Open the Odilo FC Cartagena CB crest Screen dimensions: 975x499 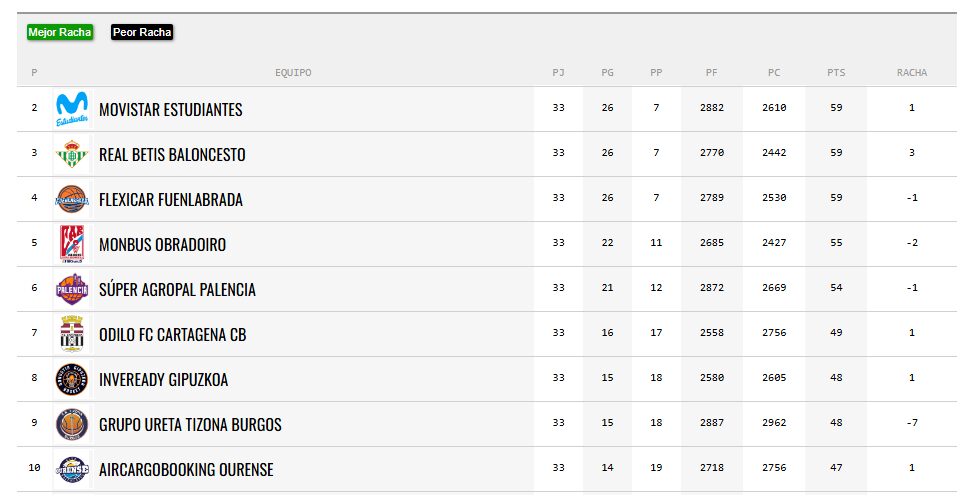tap(72, 334)
